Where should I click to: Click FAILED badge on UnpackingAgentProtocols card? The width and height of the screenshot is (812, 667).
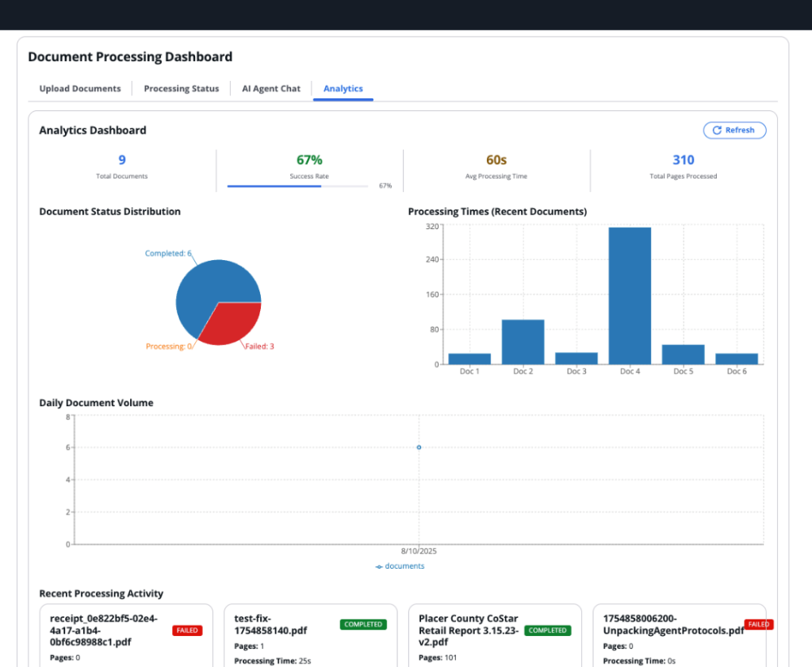click(x=759, y=624)
